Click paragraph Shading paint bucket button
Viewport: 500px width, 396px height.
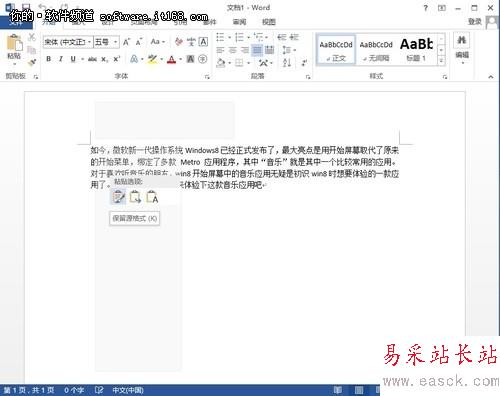coord(221,62)
